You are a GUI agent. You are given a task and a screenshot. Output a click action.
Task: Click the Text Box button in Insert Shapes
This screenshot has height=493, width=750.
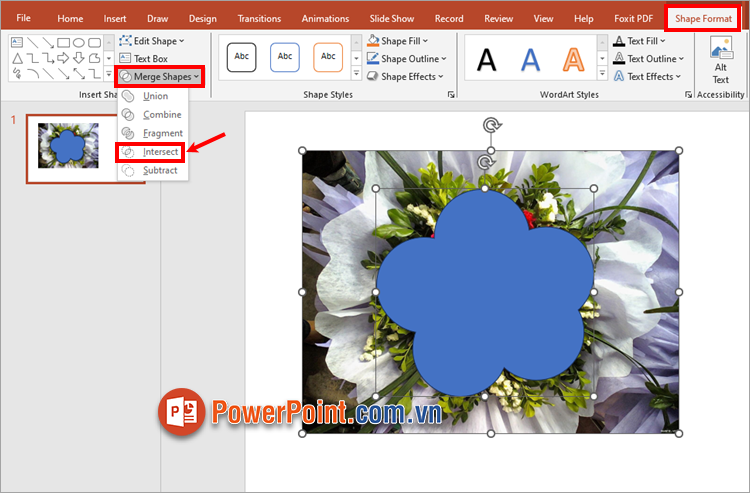pos(143,58)
